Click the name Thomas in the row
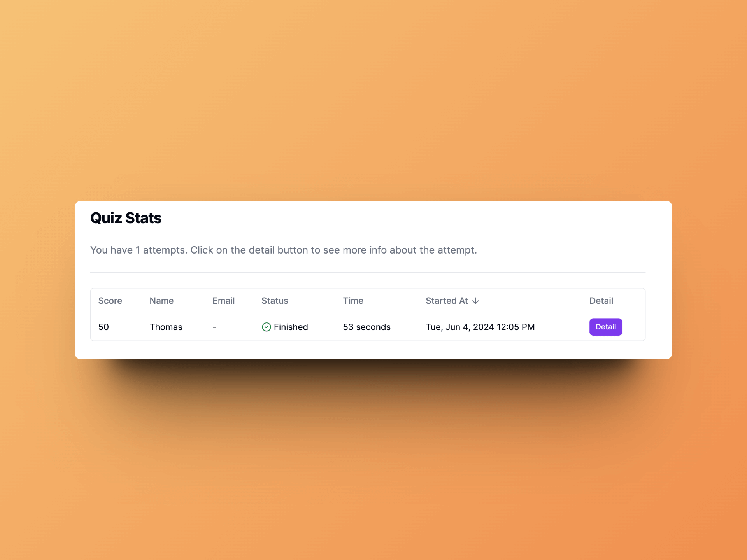The width and height of the screenshot is (747, 560). tap(166, 327)
